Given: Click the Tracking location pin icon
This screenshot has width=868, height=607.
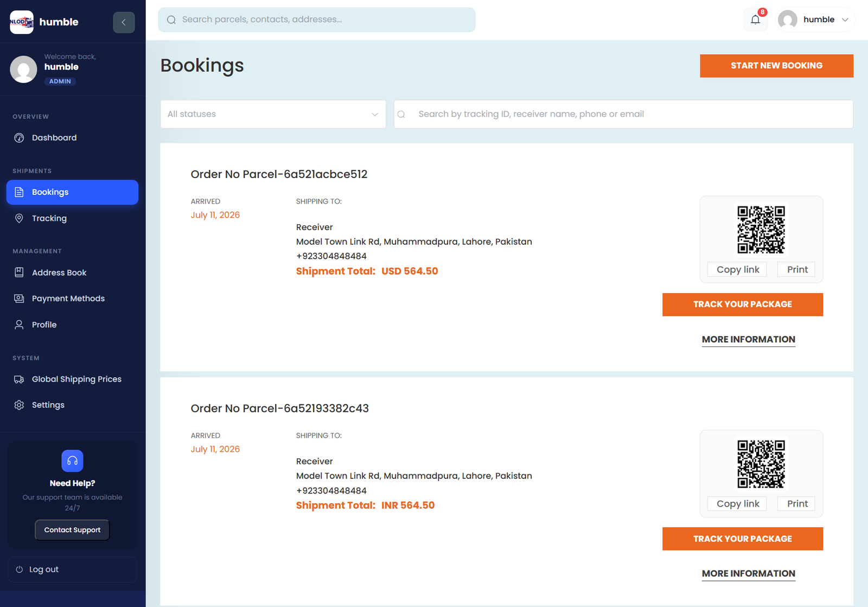Looking at the screenshot, I should click(19, 218).
